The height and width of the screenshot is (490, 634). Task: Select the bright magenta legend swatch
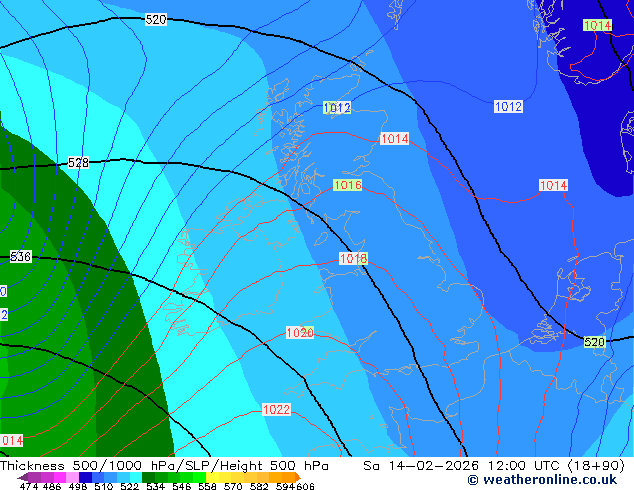(x=60, y=477)
